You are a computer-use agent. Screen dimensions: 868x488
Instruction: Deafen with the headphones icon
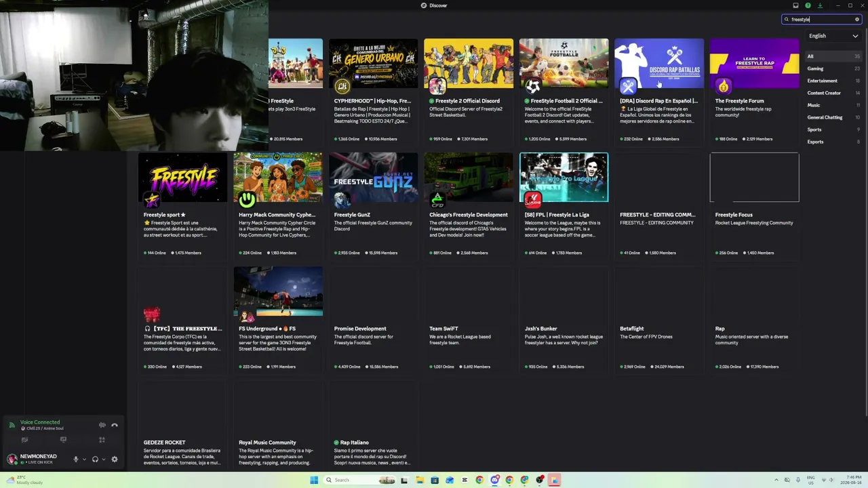pos(95,460)
